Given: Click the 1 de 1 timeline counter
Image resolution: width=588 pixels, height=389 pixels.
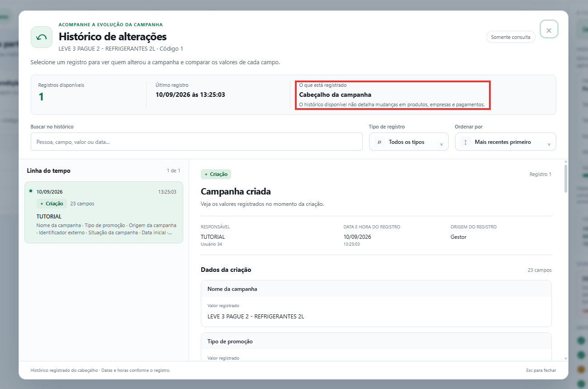Looking at the screenshot, I should pos(173,171).
